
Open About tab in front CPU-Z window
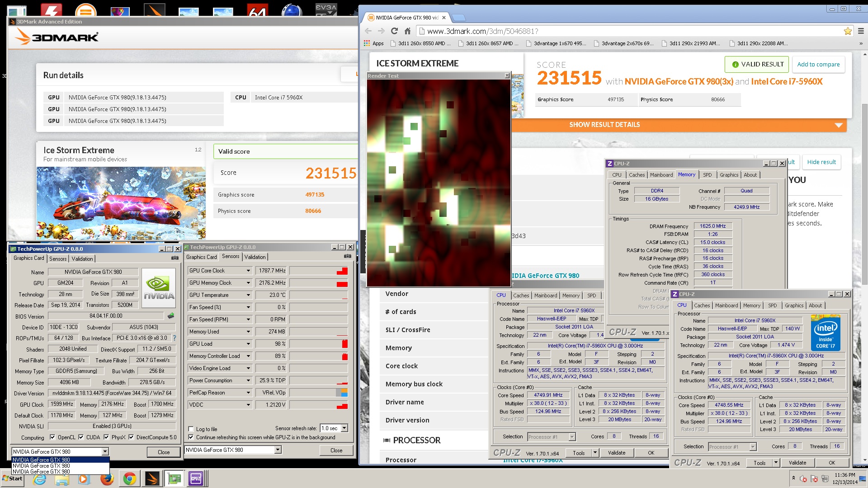tap(815, 305)
